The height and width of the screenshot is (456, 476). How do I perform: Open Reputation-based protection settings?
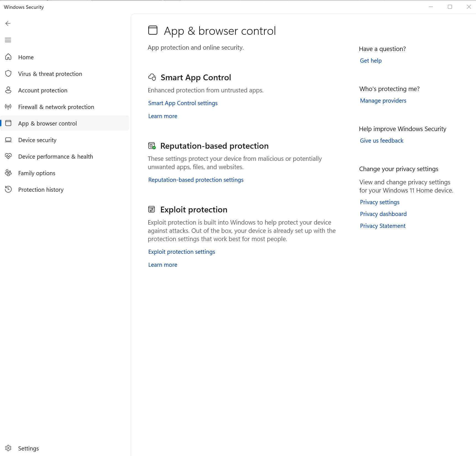tap(196, 180)
